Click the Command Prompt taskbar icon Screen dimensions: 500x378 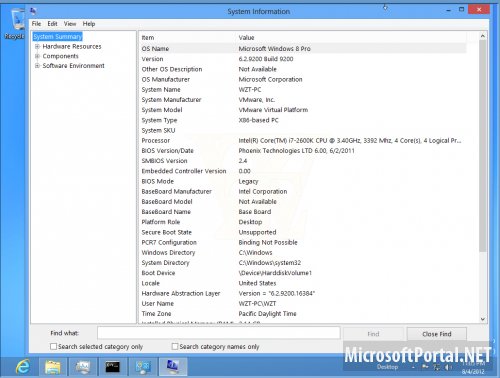[x=113, y=367]
